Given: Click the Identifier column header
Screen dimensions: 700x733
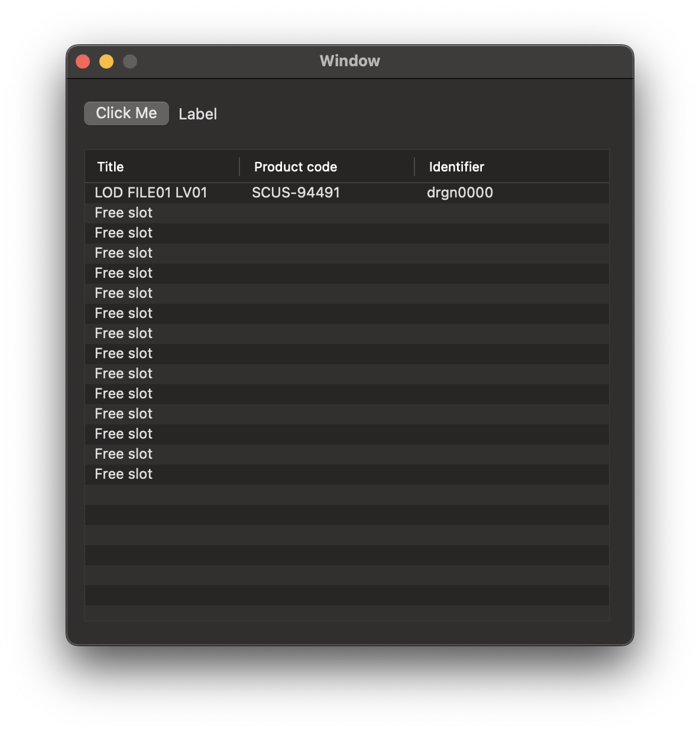Looking at the screenshot, I should pos(455,167).
